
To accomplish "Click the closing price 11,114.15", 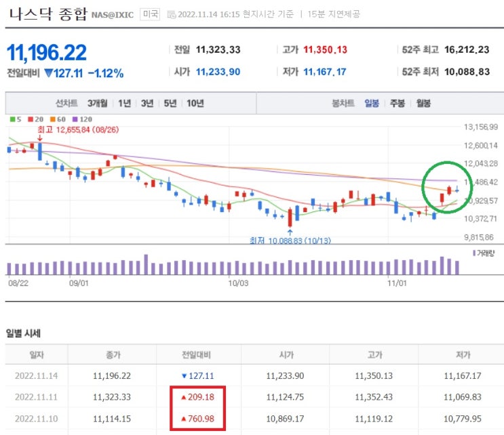I will click(x=112, y=419).
